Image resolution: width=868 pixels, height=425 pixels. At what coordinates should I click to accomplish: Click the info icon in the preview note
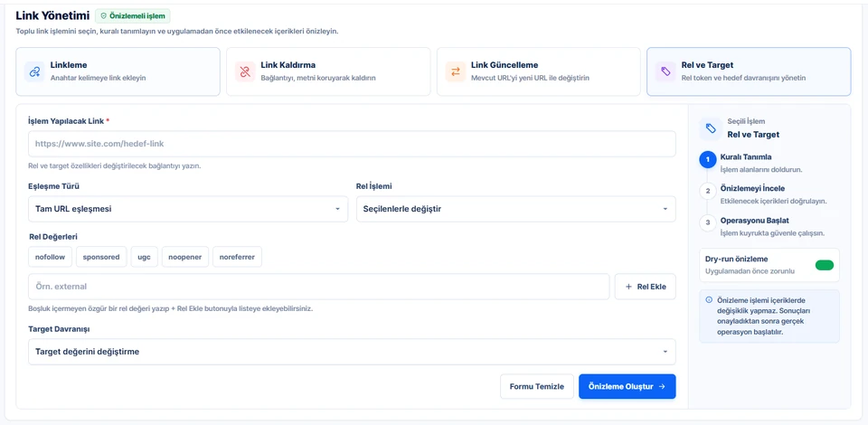tap(709, 300)
